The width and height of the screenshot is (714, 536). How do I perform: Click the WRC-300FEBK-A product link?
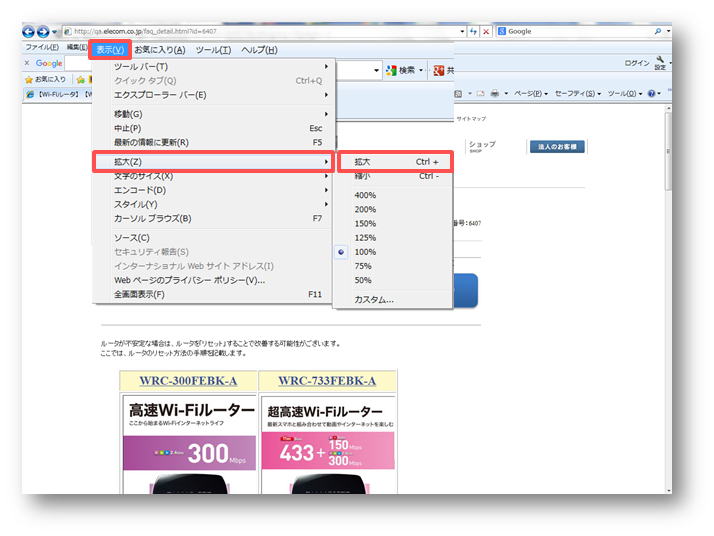point(188,381)
